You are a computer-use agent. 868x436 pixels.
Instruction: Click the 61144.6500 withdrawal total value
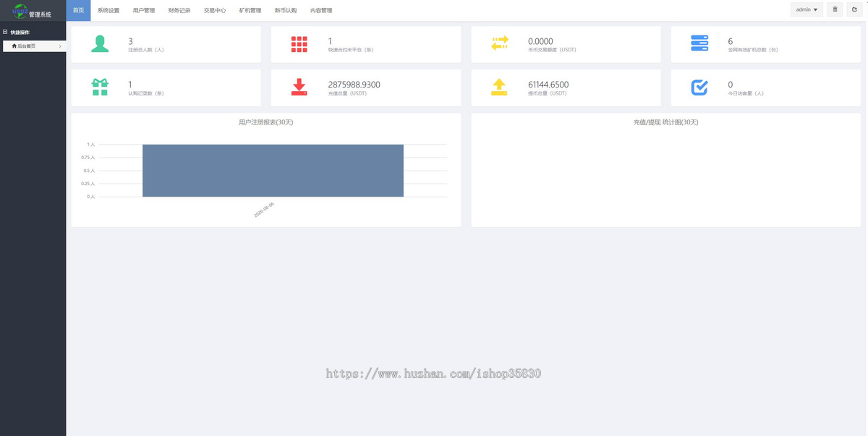548,85
